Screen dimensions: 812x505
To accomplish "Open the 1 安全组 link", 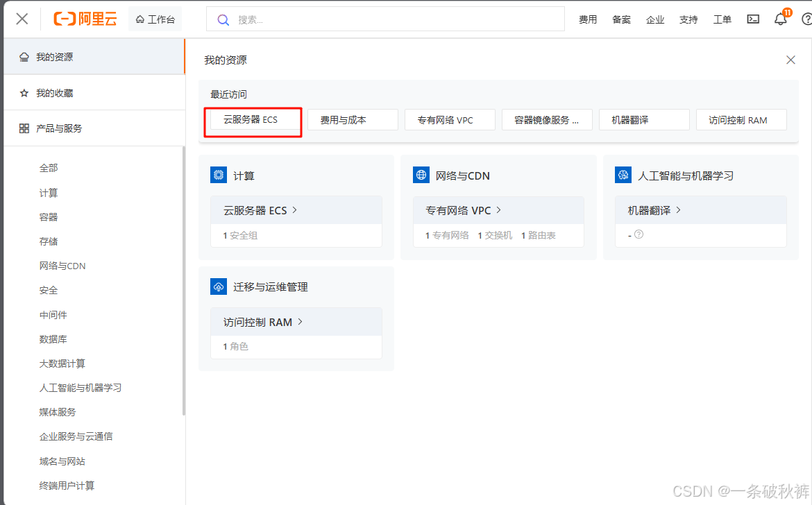I will click(x=240, y=235).
